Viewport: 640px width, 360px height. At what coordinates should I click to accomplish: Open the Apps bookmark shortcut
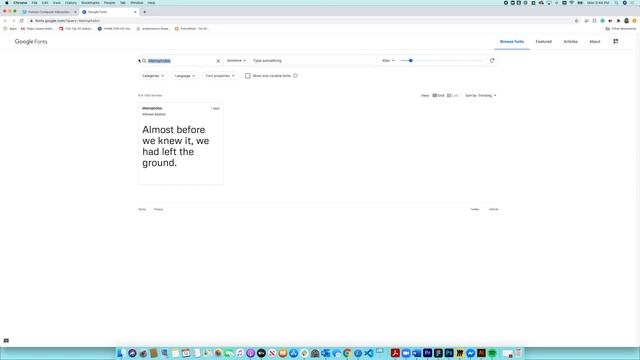pyautogui.click(x=10, y=29)
